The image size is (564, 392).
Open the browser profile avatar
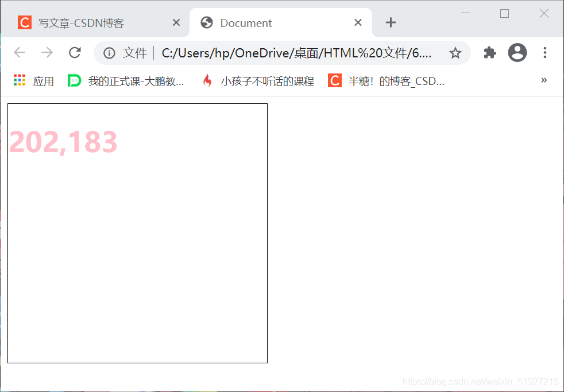pos(517,53)
